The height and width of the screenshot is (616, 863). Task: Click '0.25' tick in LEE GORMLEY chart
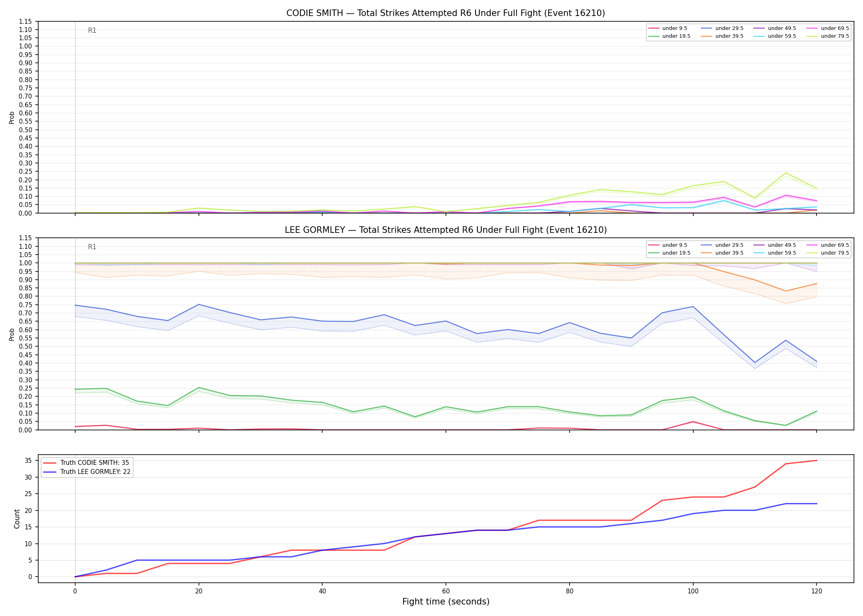(25, 388)
